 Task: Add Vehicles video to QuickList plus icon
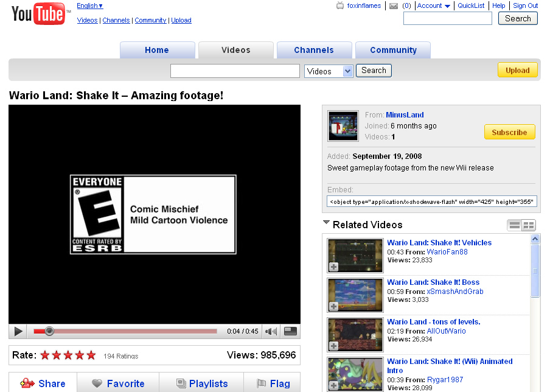point(333,267)
